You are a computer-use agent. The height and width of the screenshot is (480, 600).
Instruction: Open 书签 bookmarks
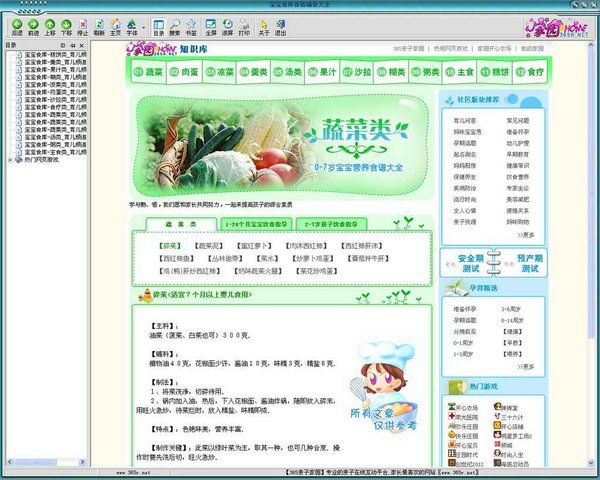(191, 27)
